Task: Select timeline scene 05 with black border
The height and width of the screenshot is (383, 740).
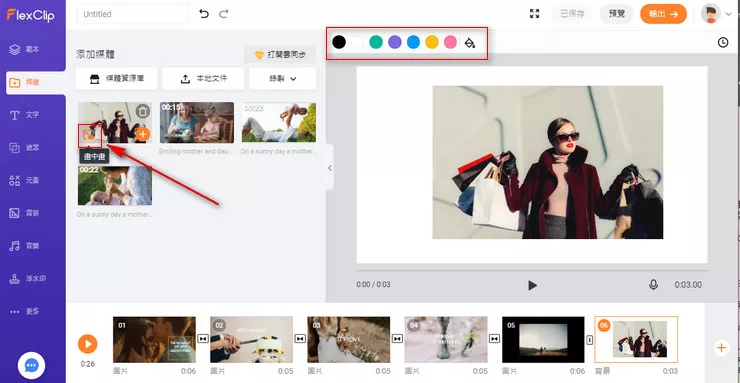Action: click(x=543, y=340)
